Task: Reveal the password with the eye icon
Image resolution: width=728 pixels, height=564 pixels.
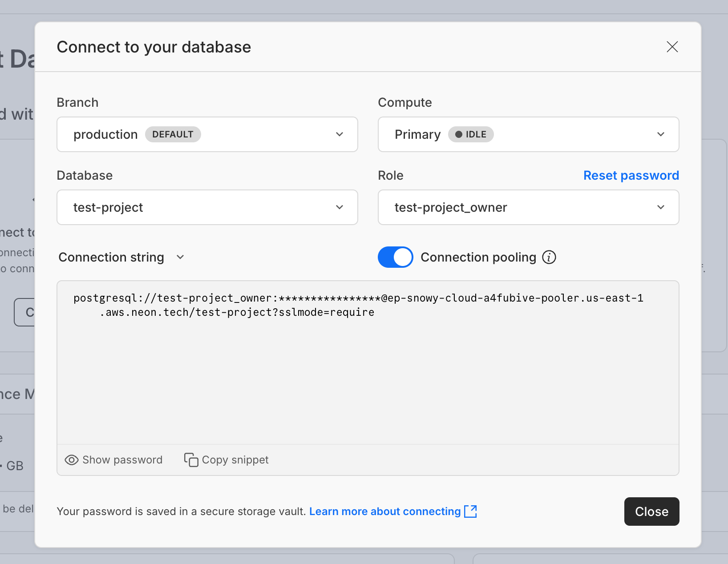Action: pos(72,460)
